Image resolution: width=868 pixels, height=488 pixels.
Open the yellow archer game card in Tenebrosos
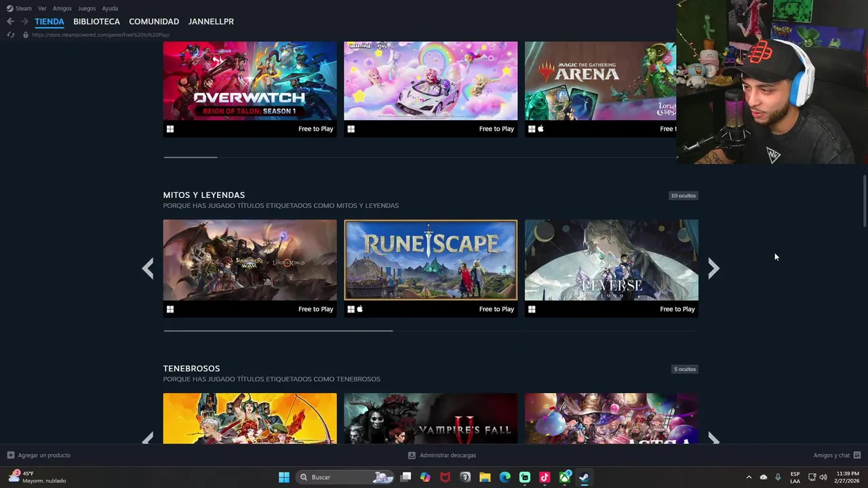tap(250, 418)
